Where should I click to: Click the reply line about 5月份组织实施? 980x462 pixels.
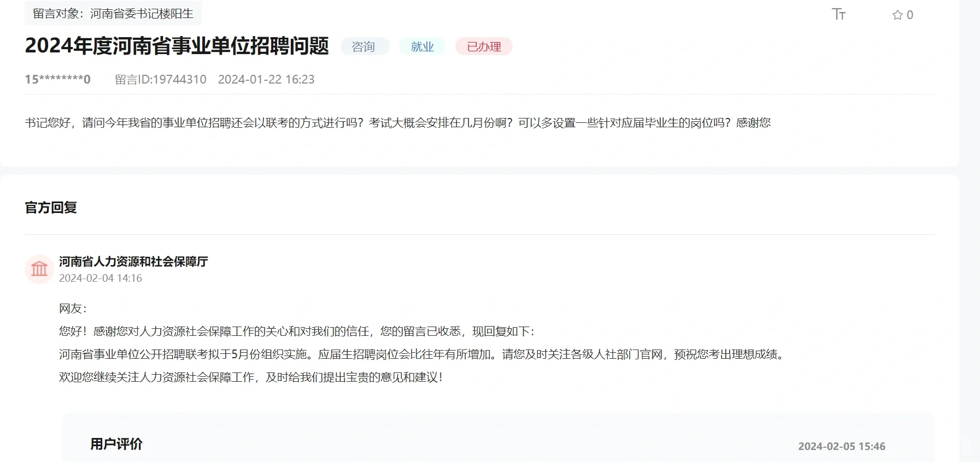423,354
